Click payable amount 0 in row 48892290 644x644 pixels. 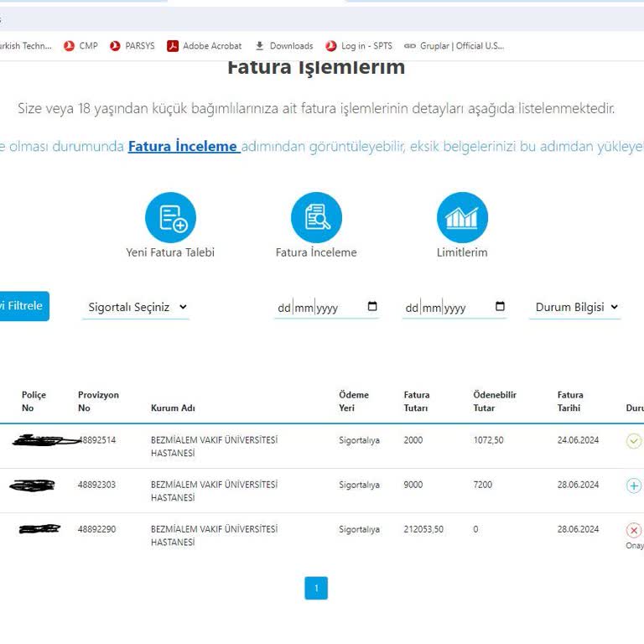[x=475, y=529]
